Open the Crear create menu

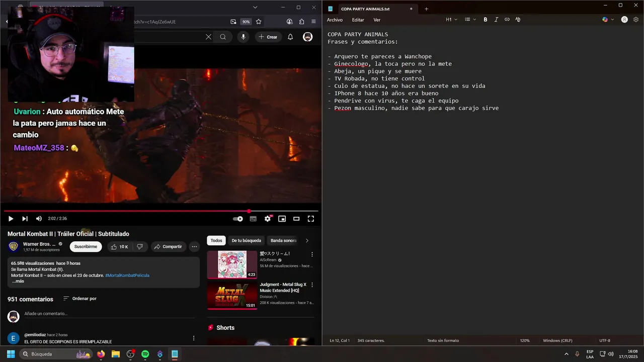click(268, 37)
